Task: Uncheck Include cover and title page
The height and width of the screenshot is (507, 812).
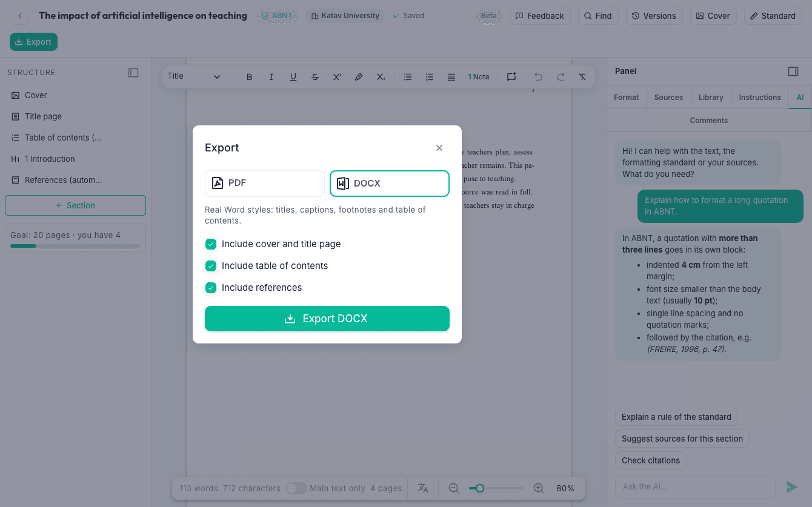Action: click(x=211, y=244)
